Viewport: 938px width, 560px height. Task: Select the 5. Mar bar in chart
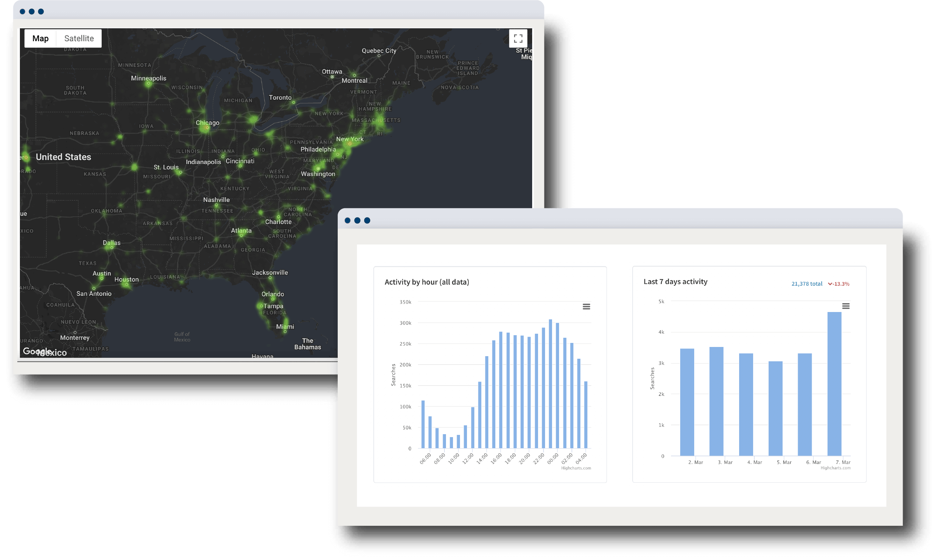pos(775,409)
